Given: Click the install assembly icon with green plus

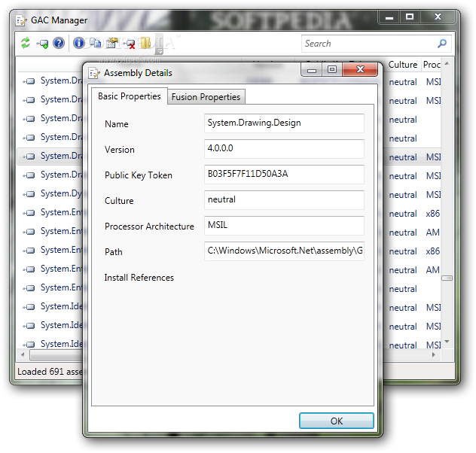Looking at the screenshot, I should coord(42,44).
